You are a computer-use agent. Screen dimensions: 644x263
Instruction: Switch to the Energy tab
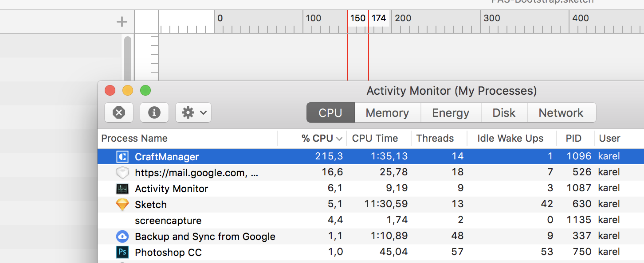click(x=451, y=113)
